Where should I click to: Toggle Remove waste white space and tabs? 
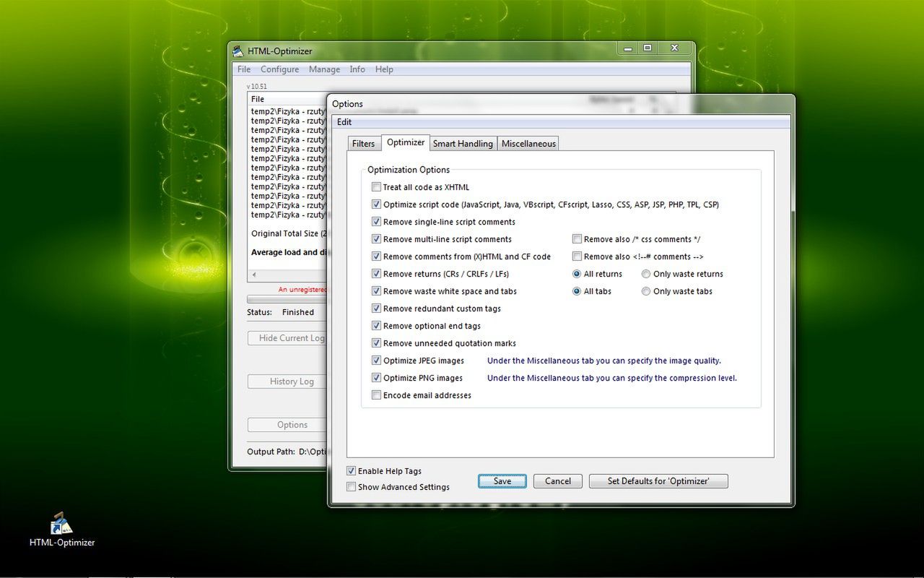(376, 291)
